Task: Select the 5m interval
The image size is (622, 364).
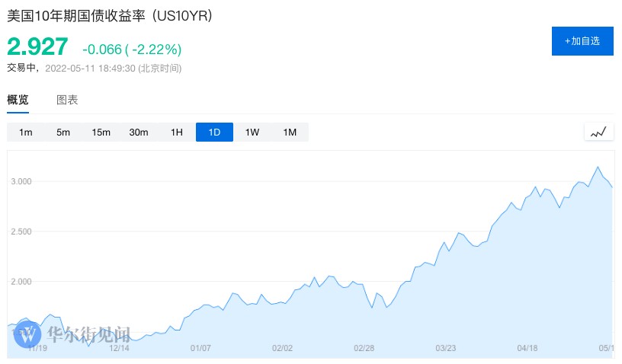Action: click(x=63, y=133)
